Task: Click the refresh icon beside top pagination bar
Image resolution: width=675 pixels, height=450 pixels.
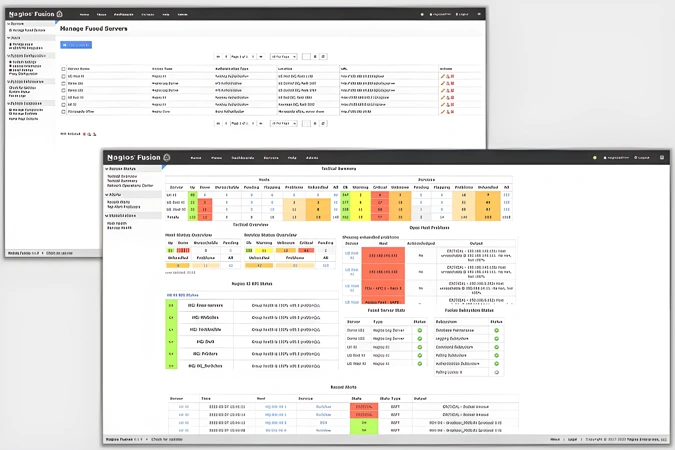Action: [323, 56]
